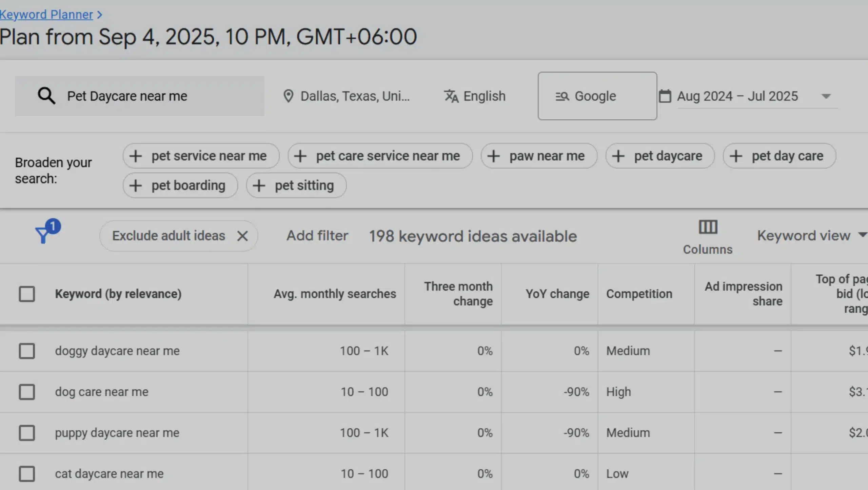Toggle the select-all keywords header checkbox
Viewport: 868px width, 490px height.
27,294
